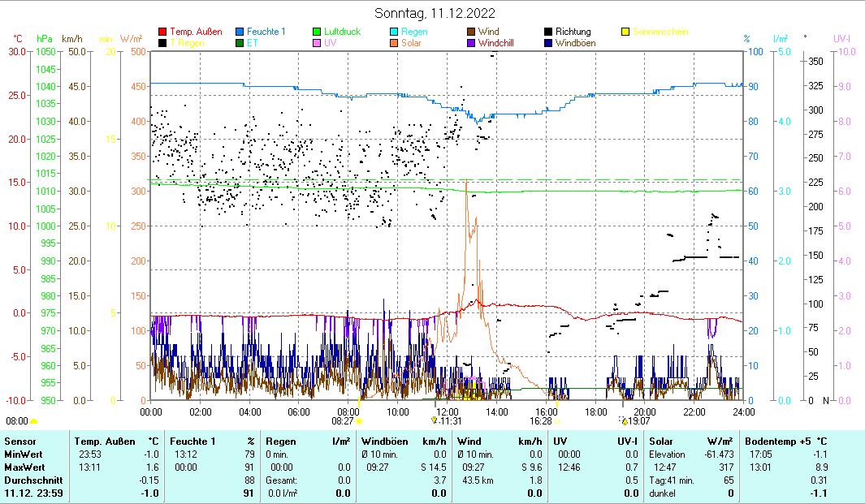The height and width of the screenshot is (504, 865).
Task: Click the solar noon marker at 11:31
Action: point(434,420)
